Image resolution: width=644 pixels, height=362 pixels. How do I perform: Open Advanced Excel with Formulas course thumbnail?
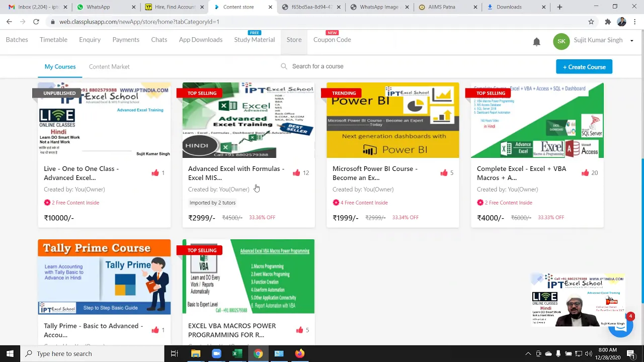tap(249, 120)
